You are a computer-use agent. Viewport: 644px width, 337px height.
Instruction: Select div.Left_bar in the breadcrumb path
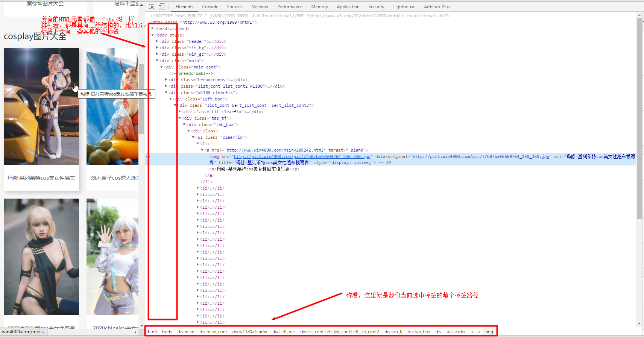pyautogui.click(x=284, y=332)
